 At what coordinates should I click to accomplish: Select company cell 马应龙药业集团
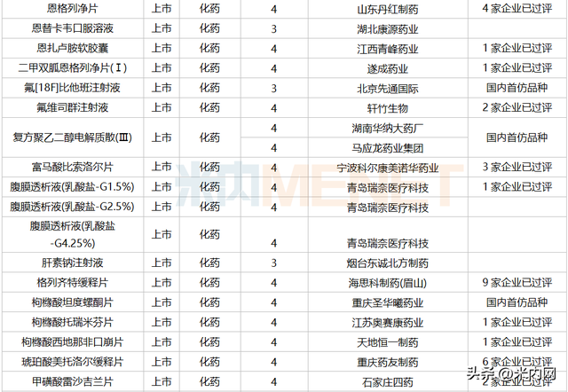388,148
